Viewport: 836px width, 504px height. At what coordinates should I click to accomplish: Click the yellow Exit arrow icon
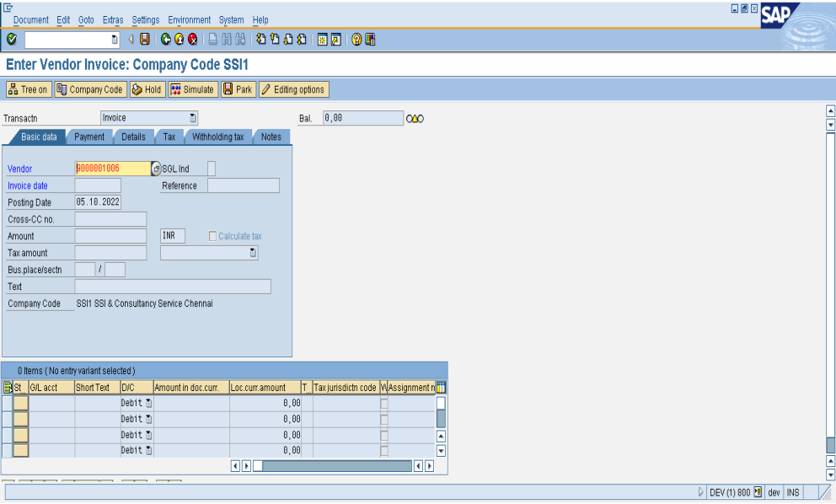(x=179, y=40)
